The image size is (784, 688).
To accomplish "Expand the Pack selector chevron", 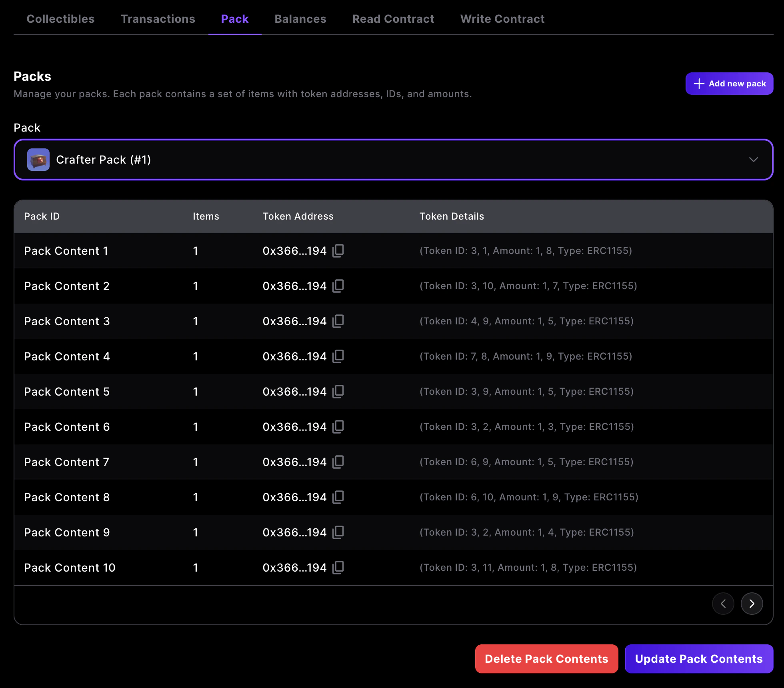I will (753, 160).
